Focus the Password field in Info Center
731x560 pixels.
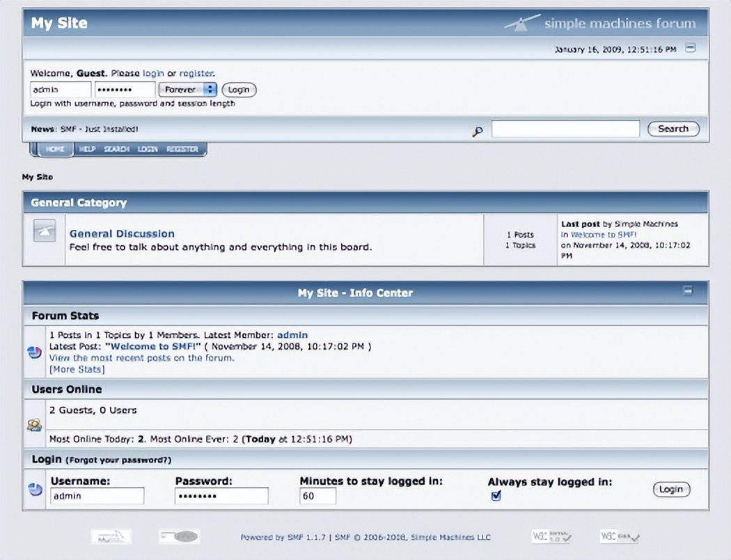coord(222,496)
